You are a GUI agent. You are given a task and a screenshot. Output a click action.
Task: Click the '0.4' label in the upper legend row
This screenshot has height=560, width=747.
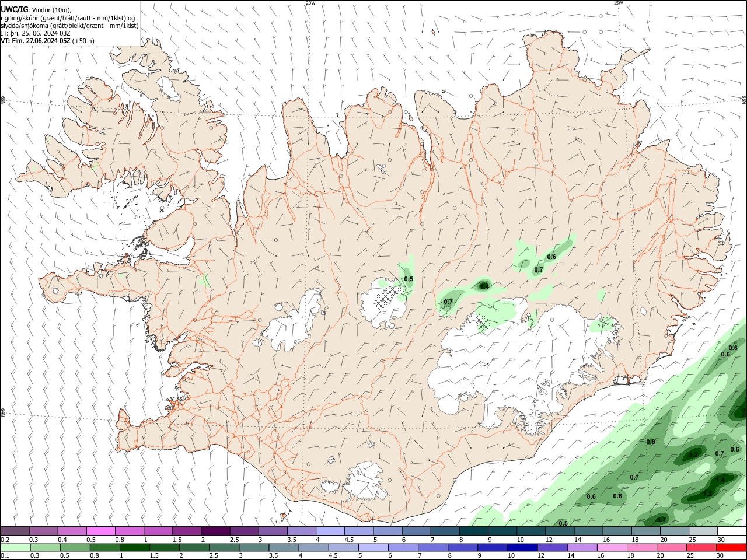click(62, 540)
